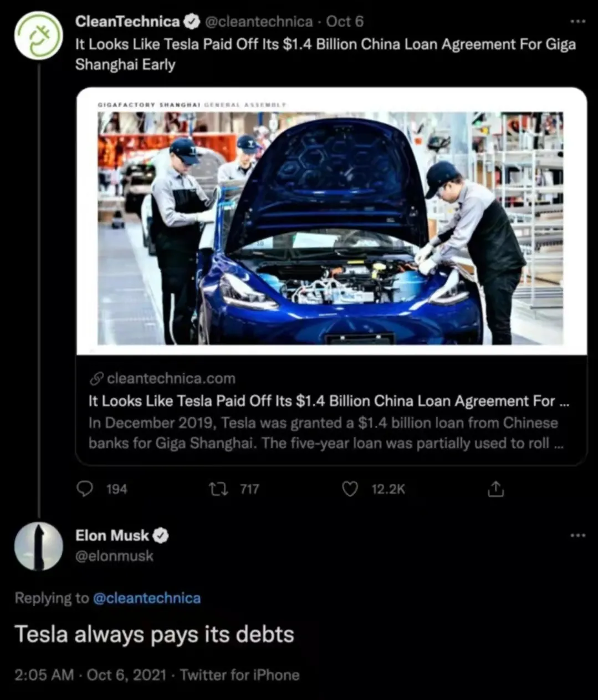Screen dimensions: 598x700
Task: Click CleanTechnica's verified badge
Action: pyautogui.click(x=192, y=22)
